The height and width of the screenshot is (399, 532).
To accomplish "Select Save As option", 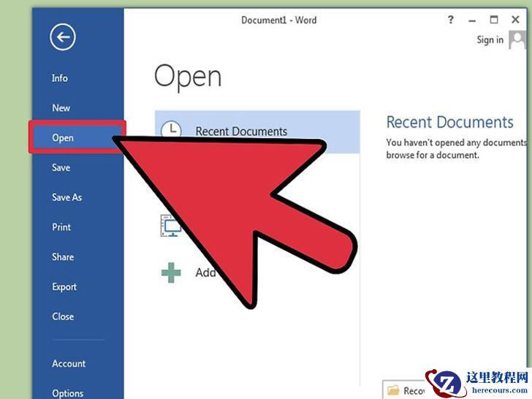I will [x=66, y=197].
